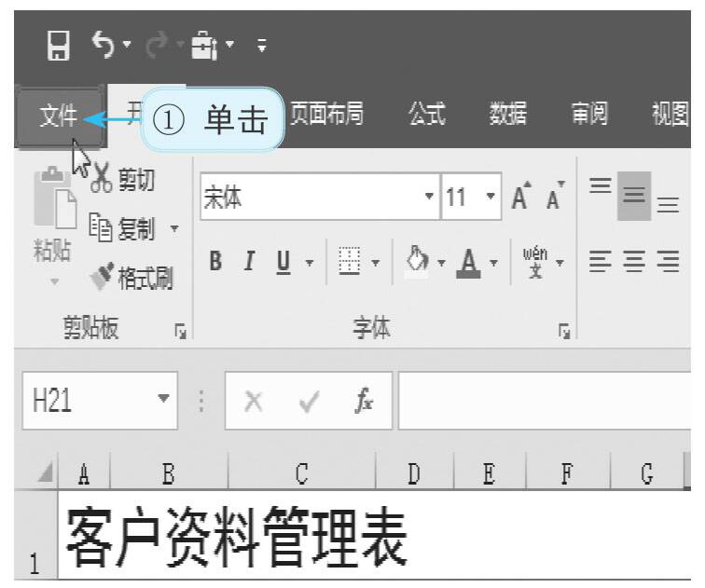The width and height of the screenshot is (705, 588).
Task: Open the 字体 group dialog launcher
Action: tap(562, 330)
